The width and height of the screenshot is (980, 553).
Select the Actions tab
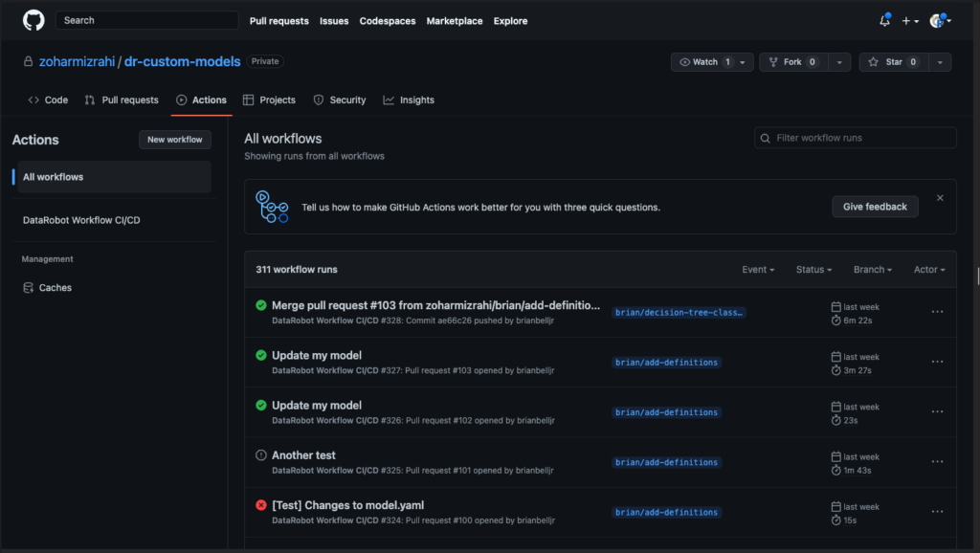point(201,100)
